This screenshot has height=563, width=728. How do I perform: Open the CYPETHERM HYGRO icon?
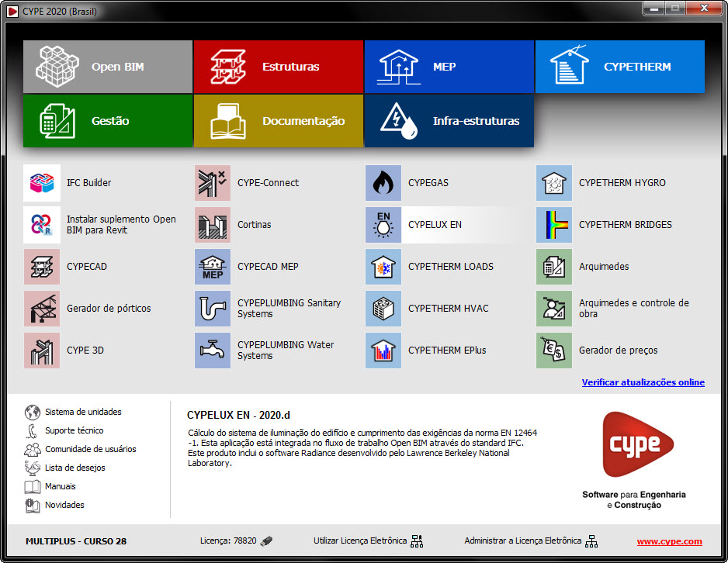pos(554,183)
